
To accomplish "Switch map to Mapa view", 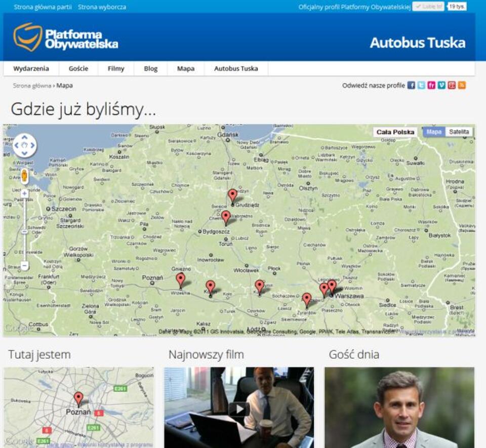I will 434,132.
